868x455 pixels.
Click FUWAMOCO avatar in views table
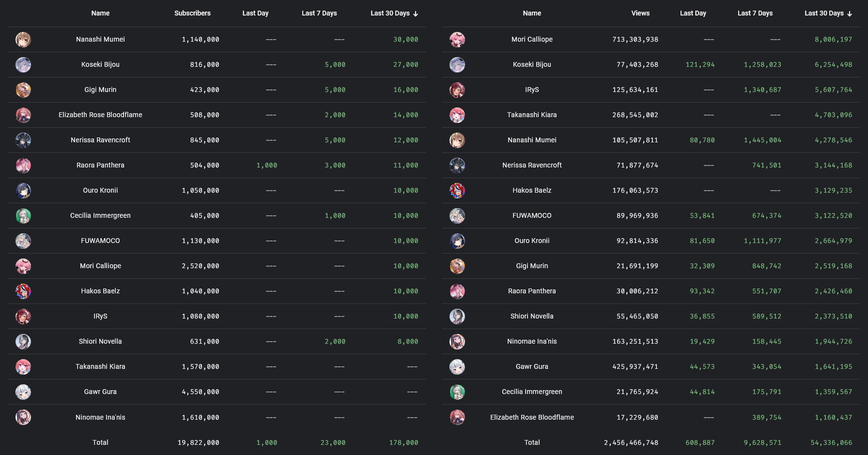(x=457, y=216)
